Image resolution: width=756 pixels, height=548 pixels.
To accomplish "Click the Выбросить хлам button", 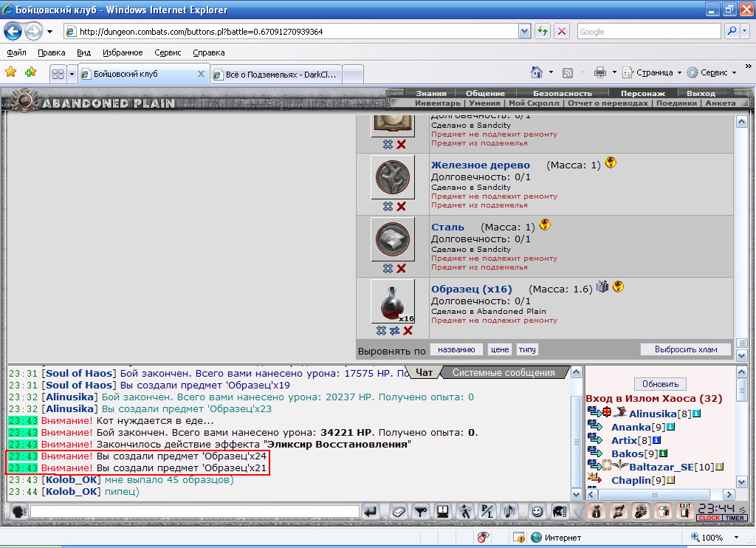I will [x=686, y=349].
